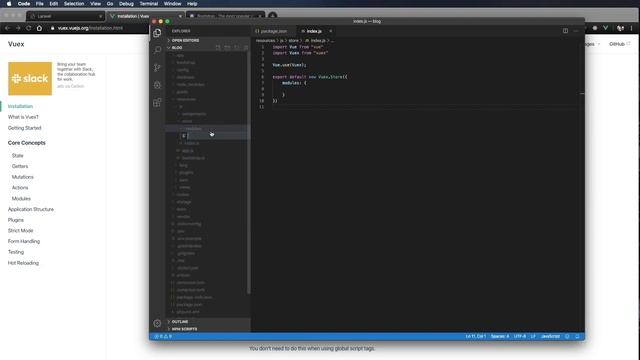Viewport: 640px width, 360px height.
Task: Open the Go menu in menu bar
Action: pos(110,4)
